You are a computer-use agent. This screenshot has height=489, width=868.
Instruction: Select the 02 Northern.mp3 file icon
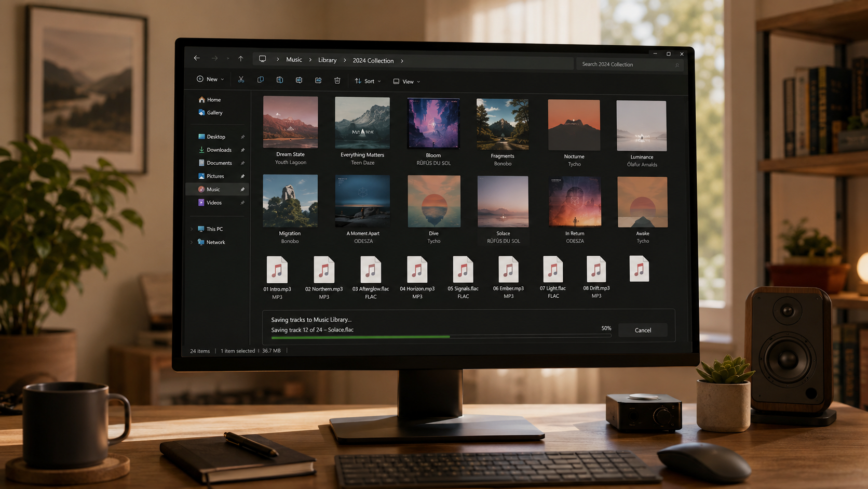(x=324, y=270)
